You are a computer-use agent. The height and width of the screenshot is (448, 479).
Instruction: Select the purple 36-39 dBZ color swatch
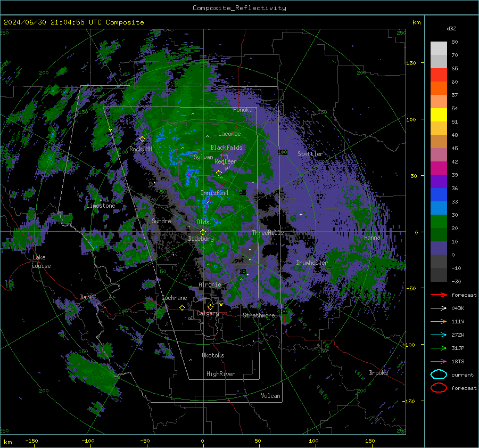click(x=439, y=182)
